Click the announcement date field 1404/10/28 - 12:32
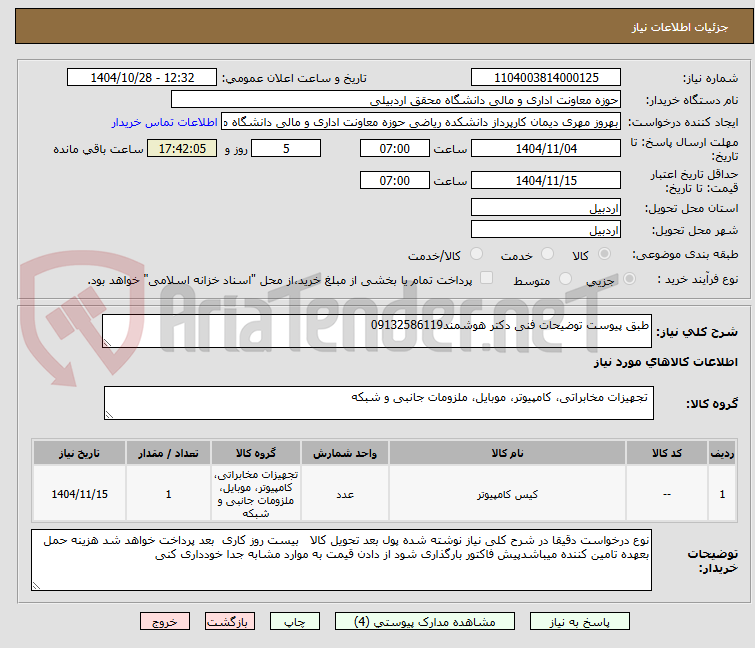The image size is (755, 648). 142,78
